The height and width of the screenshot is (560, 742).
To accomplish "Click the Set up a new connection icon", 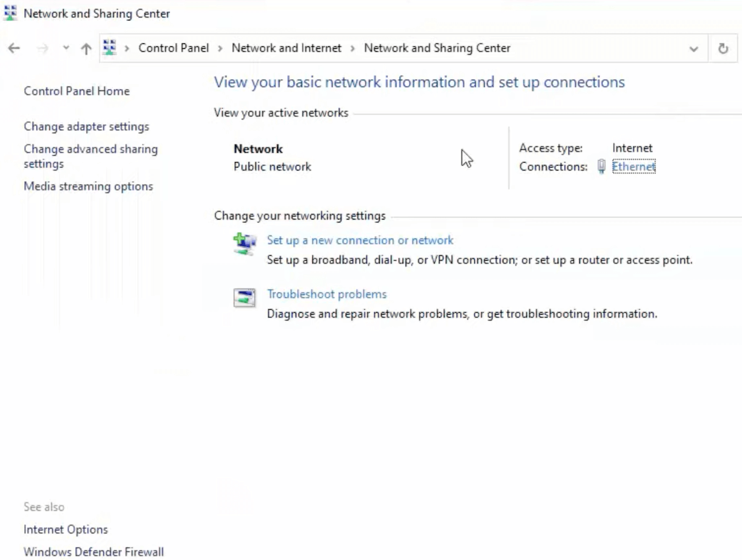I will 244,244.
